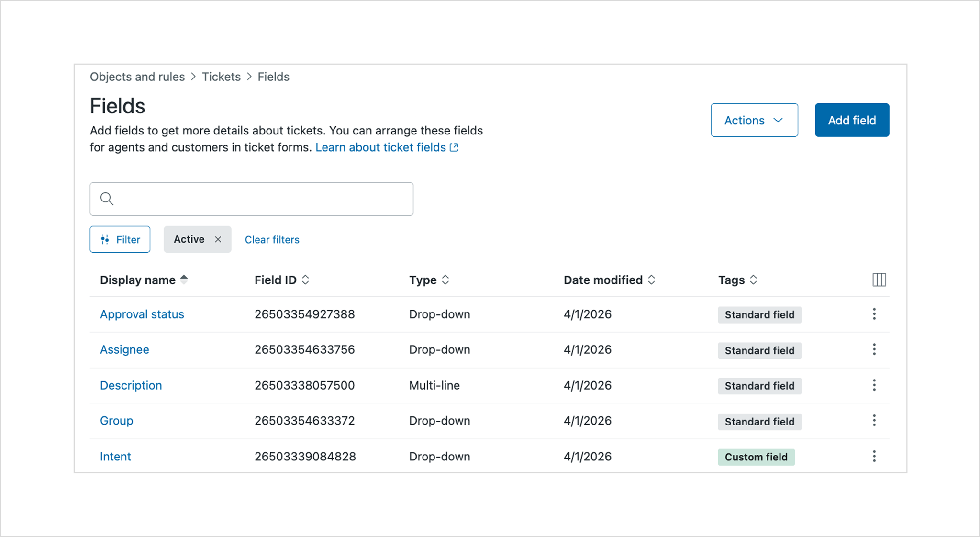Open options menu for Intent row
This screenshot has width=980, height=537.
click(874, 457)
